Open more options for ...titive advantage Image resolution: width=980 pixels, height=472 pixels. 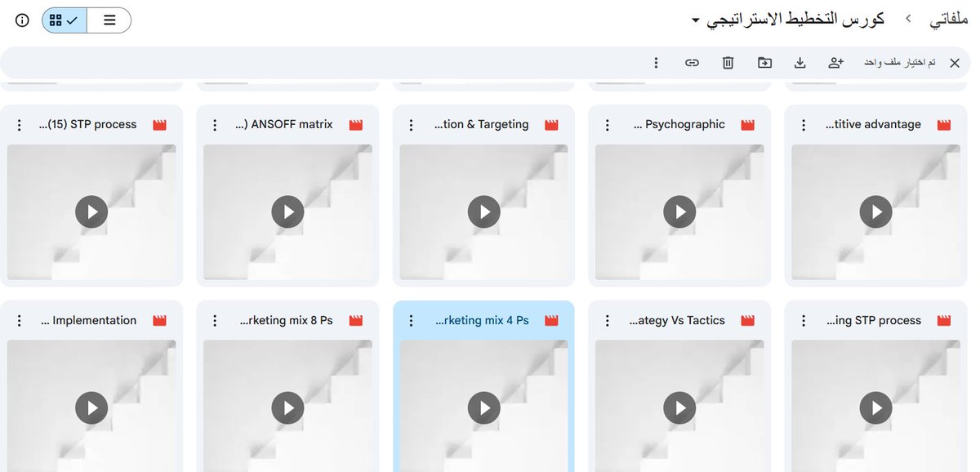[x=804, y=125]
